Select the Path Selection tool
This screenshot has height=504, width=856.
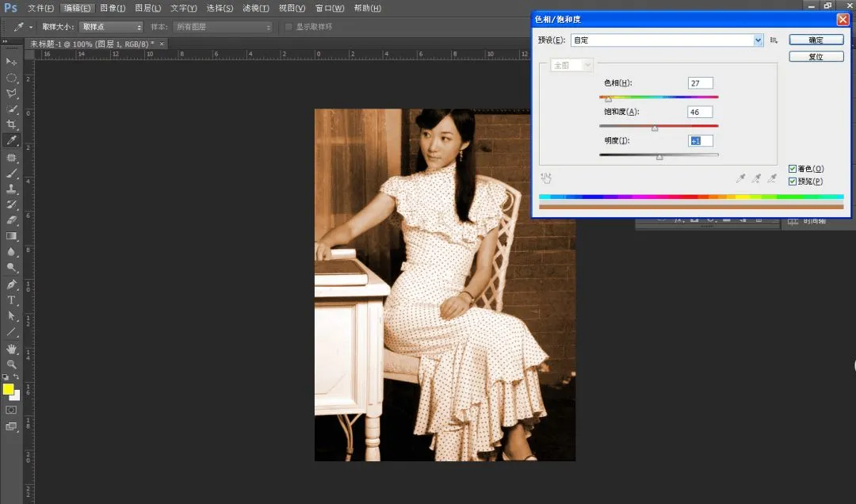(x=11, y=316)
